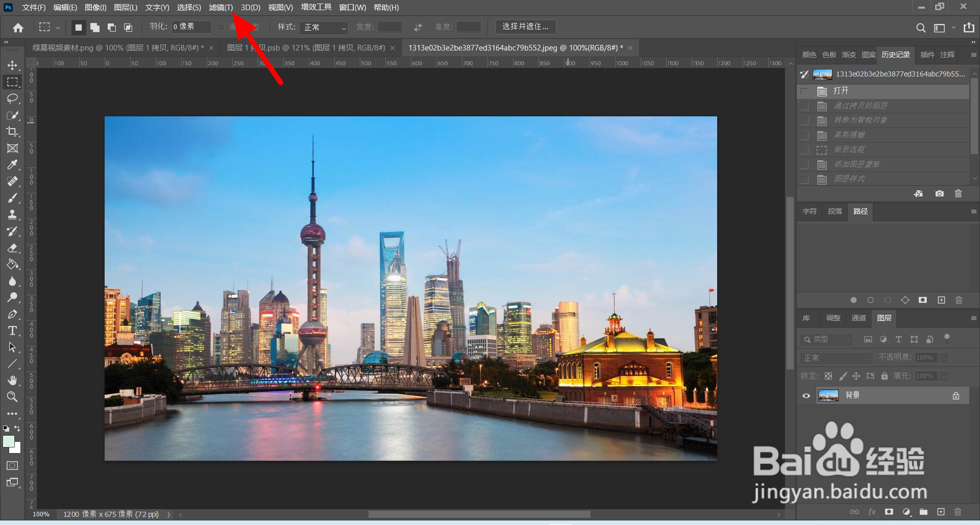This screenshot has height=525, width=980.
Task: Select the Frame tool
Action: click(x=13, y=148)
